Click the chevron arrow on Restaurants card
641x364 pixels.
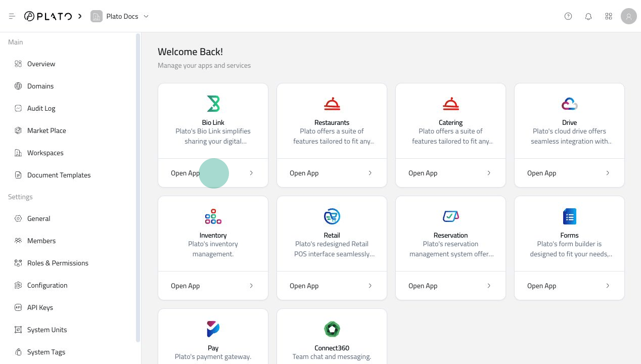pyautogui.click(x=370, y=173)
